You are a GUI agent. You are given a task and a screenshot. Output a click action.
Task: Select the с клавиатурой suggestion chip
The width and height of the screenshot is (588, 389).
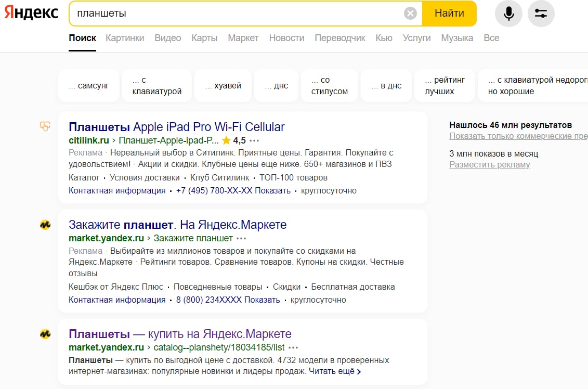click(x=157, y=85)
